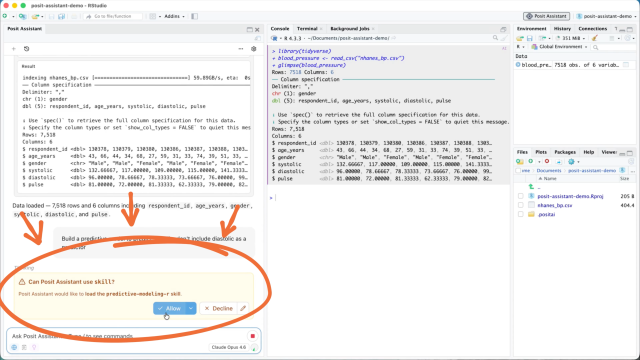
Task: Open the Addins dropdown menu
Action: point(174,16)
